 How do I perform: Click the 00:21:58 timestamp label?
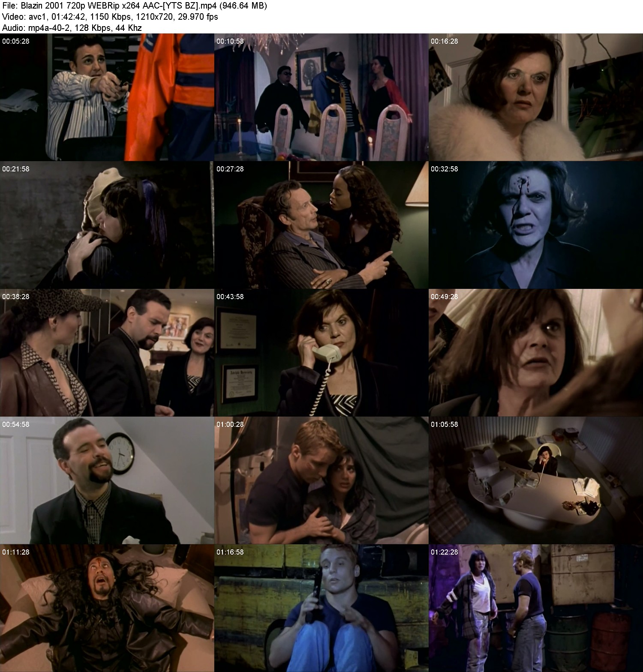click(16, 169)
